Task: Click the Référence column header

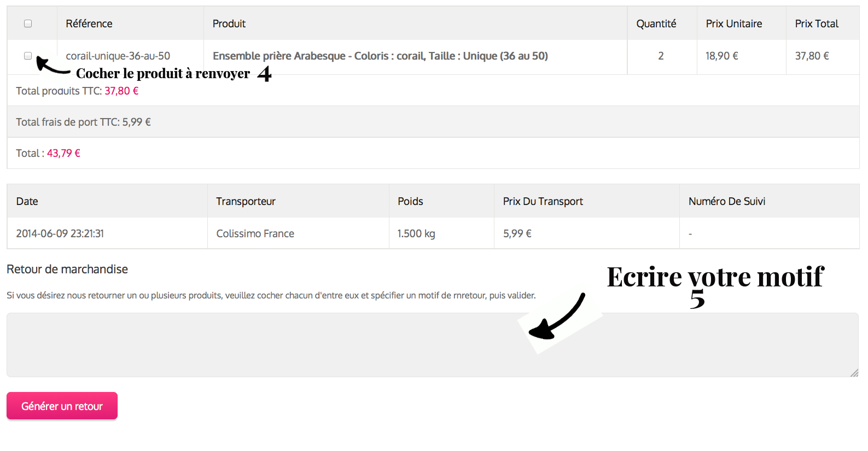Action: pyautogui.click(x=89, y=24)
